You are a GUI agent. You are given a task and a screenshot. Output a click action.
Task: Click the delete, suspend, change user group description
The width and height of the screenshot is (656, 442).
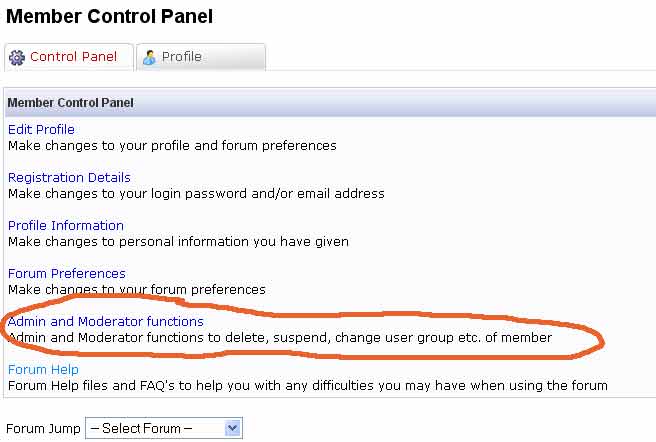(x=280, y=337)
